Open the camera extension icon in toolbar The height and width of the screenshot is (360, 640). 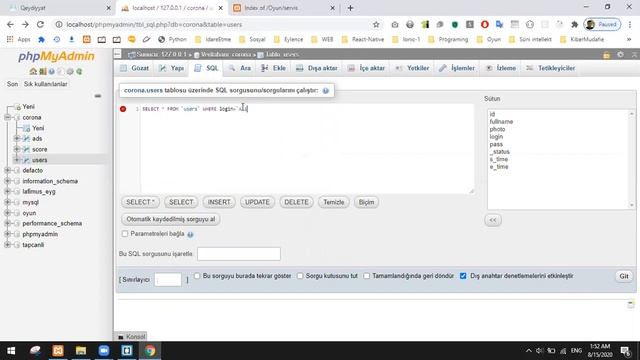[395, 24]
